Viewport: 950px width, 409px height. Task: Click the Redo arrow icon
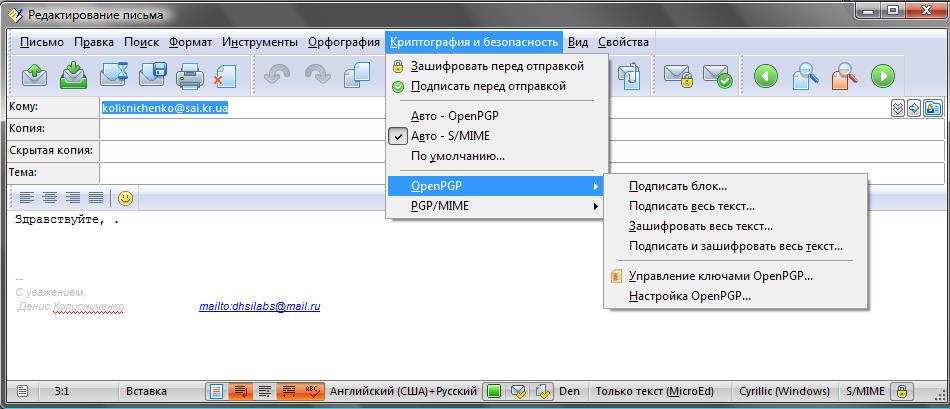pyautogui.click(x=317, y=75)
